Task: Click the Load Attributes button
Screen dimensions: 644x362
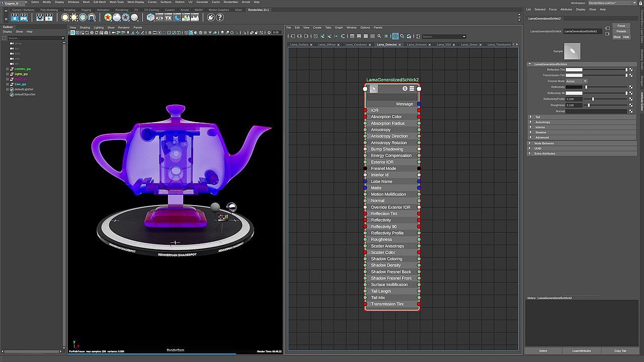Action: (x=581, y=351)
